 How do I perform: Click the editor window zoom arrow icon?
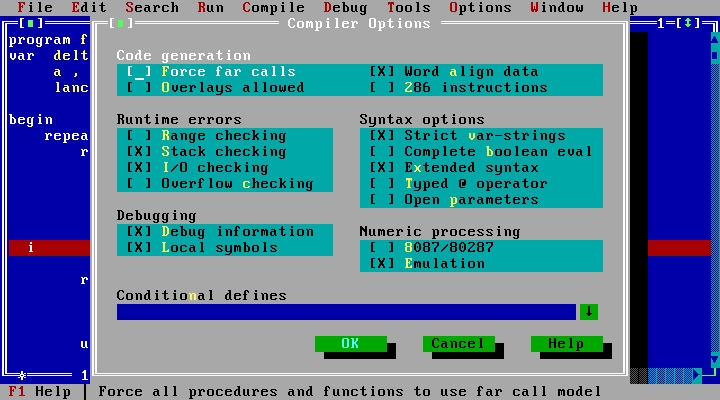point(690,23)
